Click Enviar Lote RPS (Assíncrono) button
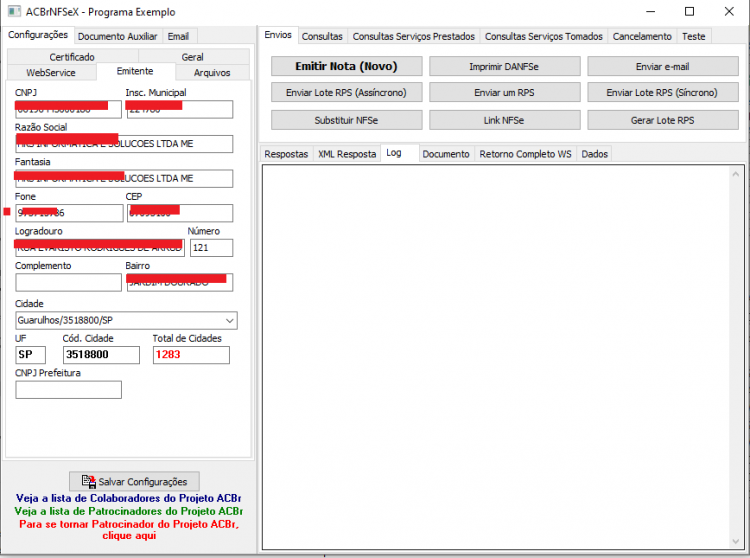The height and width of the screenshot is (558, 750). pyautogui.click(x=346, y=92)
